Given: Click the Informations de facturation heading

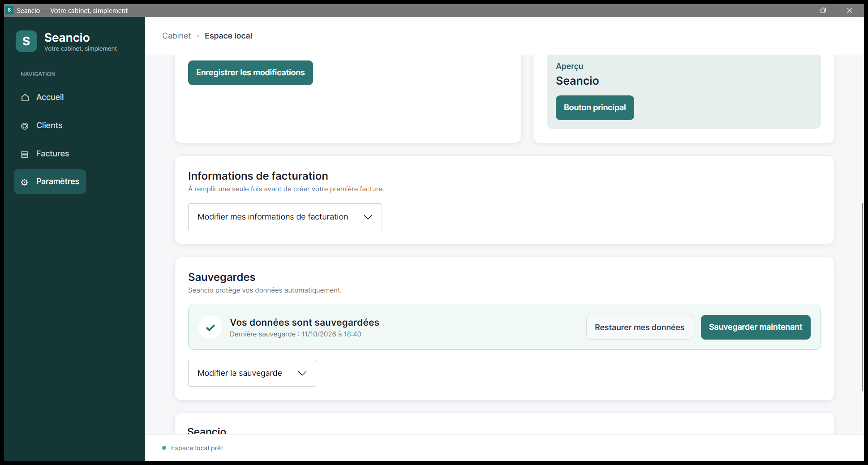Looking at the screenshot, I should coord(258,176).
